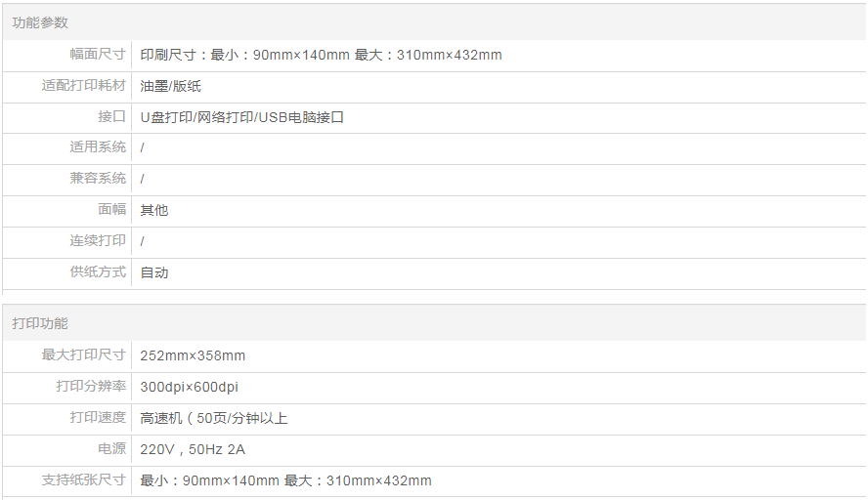
Task: Select the 适配打印耗材 label
Action: [x=84, y=86]
